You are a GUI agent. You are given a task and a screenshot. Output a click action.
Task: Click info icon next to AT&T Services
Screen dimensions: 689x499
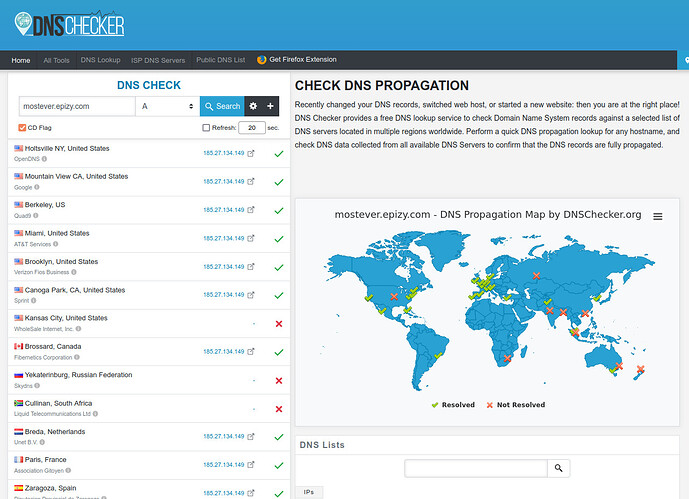click(55, 244)
